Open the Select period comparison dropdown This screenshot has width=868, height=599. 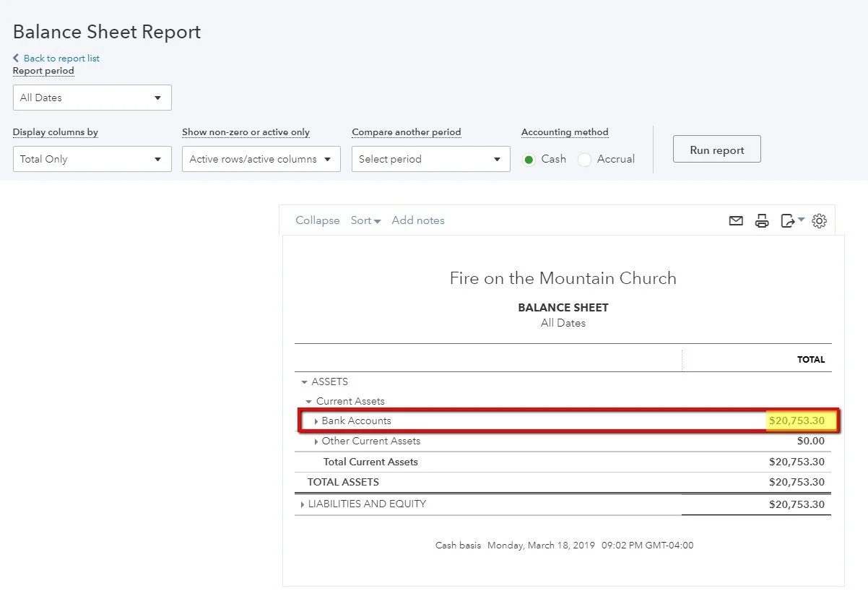tap(431, 159)
